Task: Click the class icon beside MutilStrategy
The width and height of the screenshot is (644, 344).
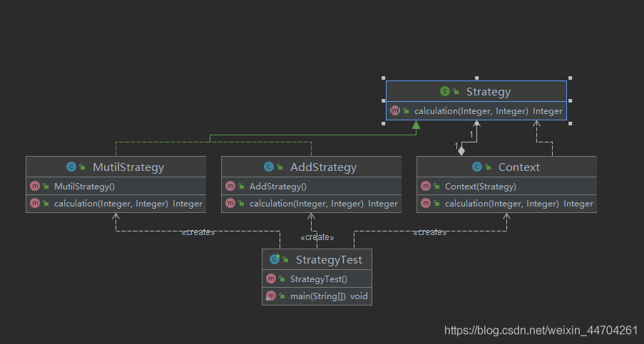Action: (x=71, y=167)
